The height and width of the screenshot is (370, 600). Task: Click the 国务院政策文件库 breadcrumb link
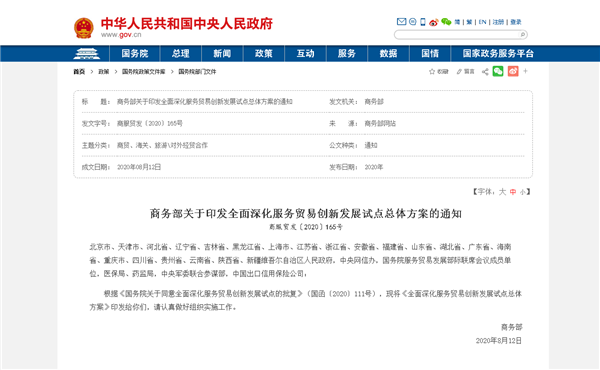point(143,72)
